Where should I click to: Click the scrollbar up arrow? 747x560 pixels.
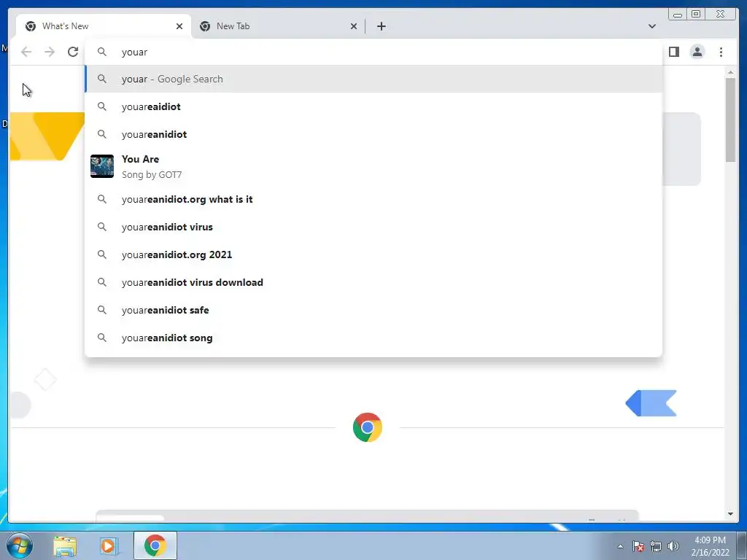[730, 72]
